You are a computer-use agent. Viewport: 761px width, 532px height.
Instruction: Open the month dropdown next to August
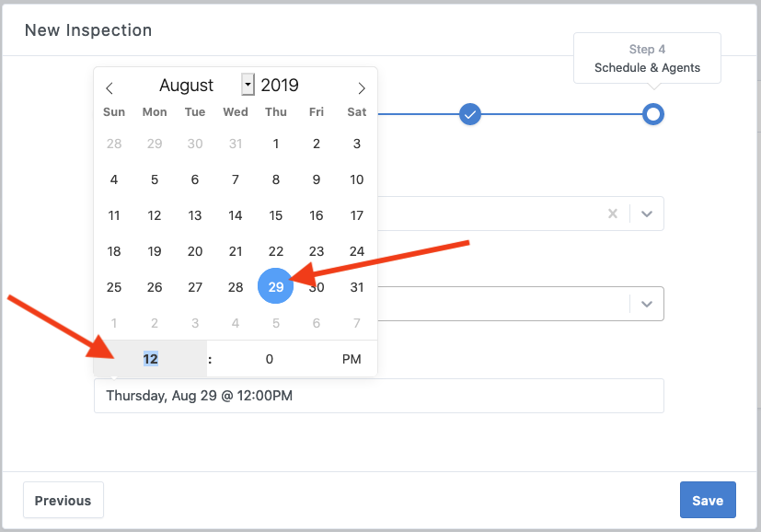tap(248, 85)
